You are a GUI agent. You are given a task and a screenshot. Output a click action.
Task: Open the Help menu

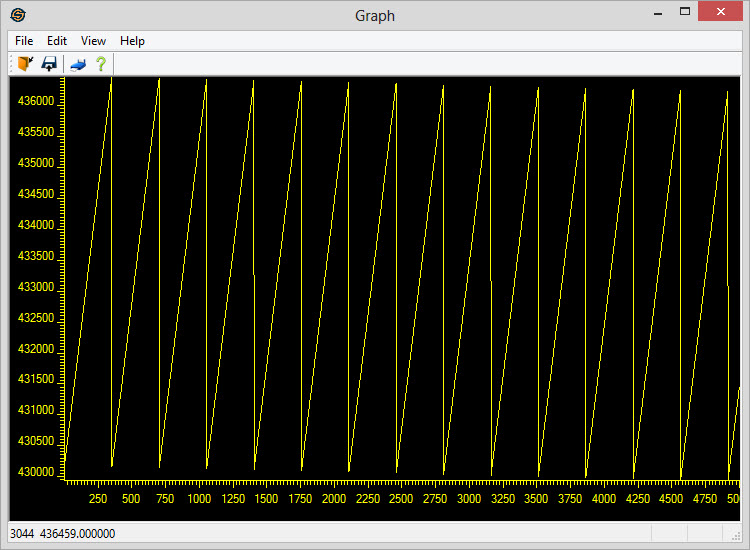click(x=132, y=41)
